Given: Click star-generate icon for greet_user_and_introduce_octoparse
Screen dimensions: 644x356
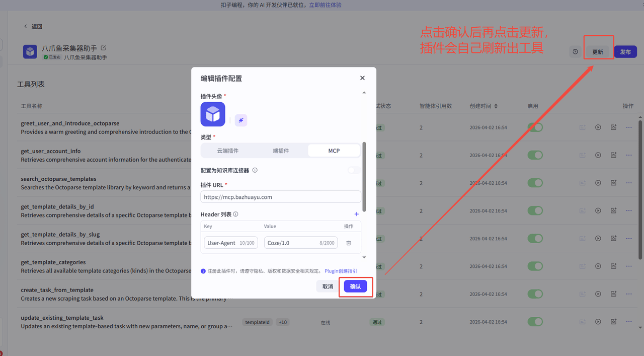Looking at the screenshot, I should 613,127.
